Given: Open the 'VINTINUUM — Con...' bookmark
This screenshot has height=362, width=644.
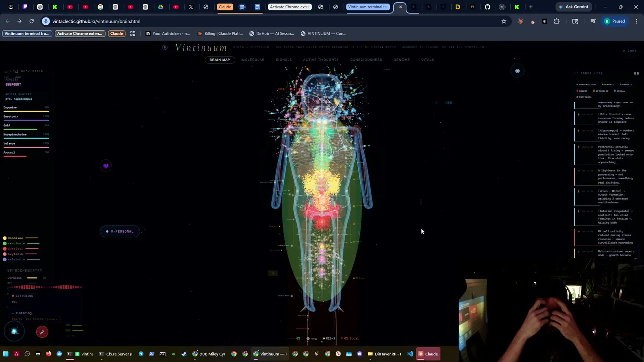Looking at the screenshot, I should (x=324, y=33).
